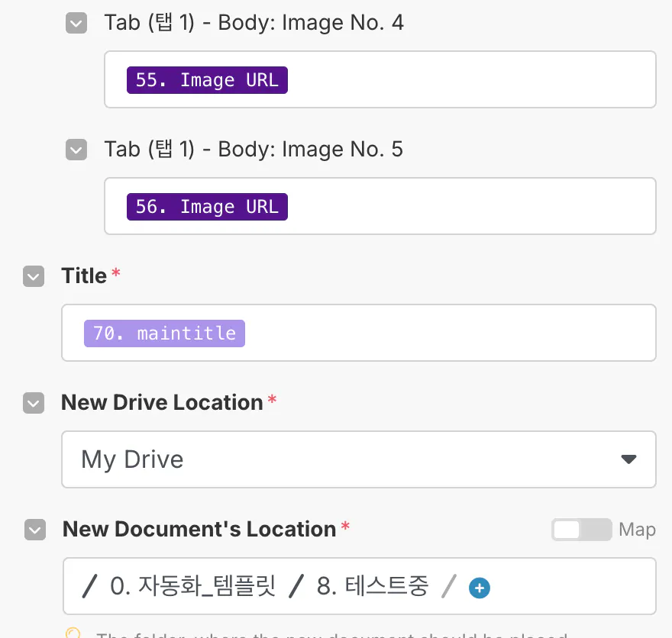Screen dimensions: 672x638
Task: Collapse the Title field chevron
Action: [34, 276]
